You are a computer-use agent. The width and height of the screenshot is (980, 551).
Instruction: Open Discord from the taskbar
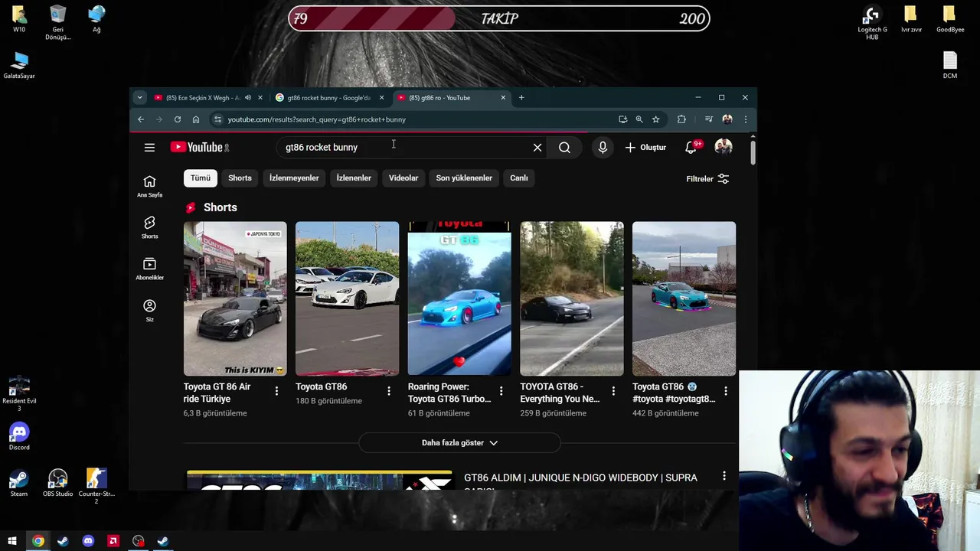tap(88, 541)
